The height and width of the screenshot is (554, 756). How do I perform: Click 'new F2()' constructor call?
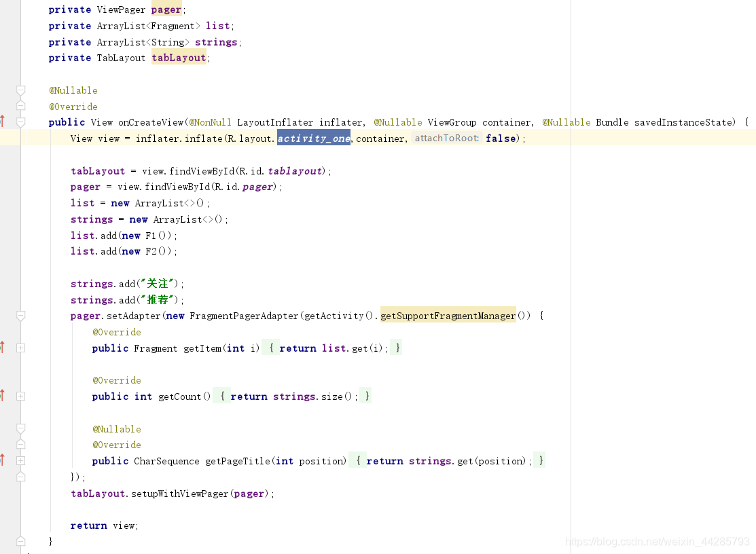coord(145,251)
